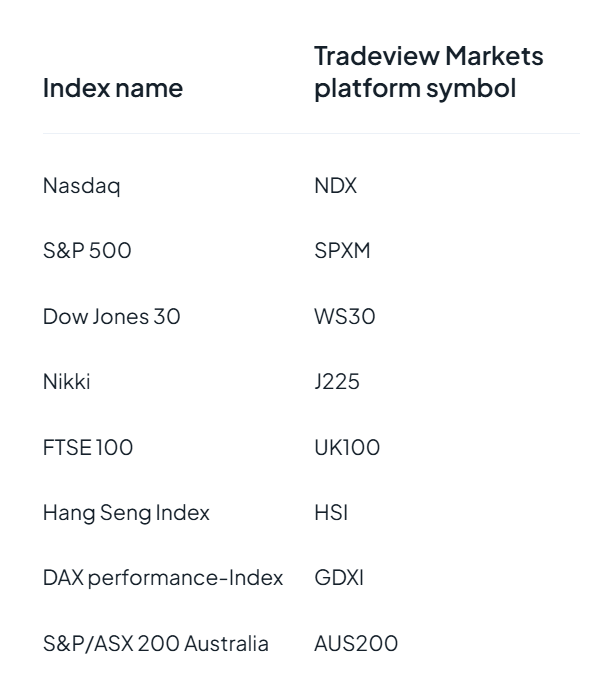Select the Hang Seng Index label
Image resolution: width=602 pixels, height=690 pixels.
[x=126, y=512]
